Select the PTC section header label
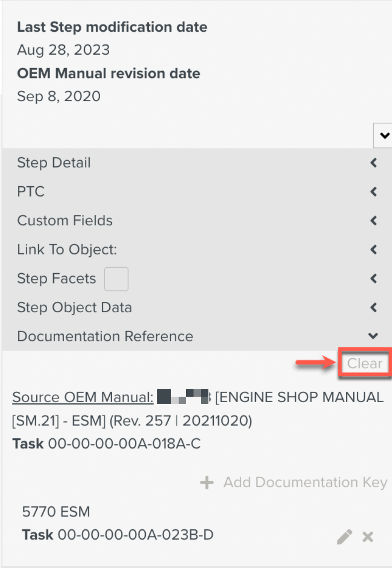The image size is (392, 568). [x=31, y=192]
